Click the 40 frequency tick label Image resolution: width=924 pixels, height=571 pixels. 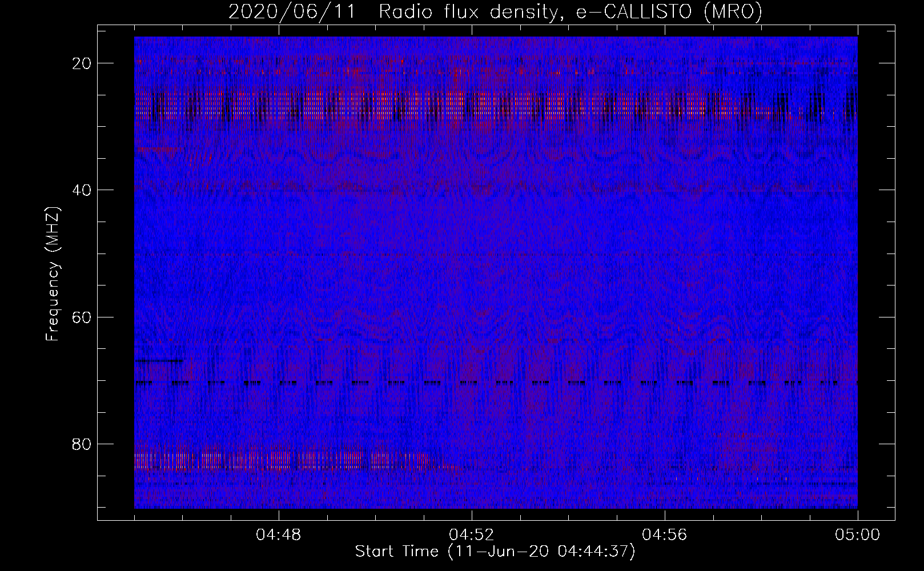pos(82,190)
